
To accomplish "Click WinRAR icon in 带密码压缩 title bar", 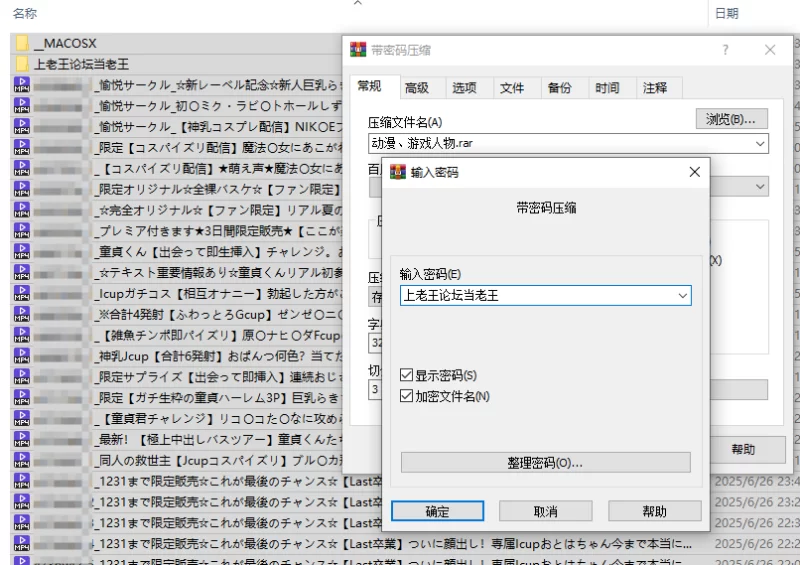I will [358, 50].
